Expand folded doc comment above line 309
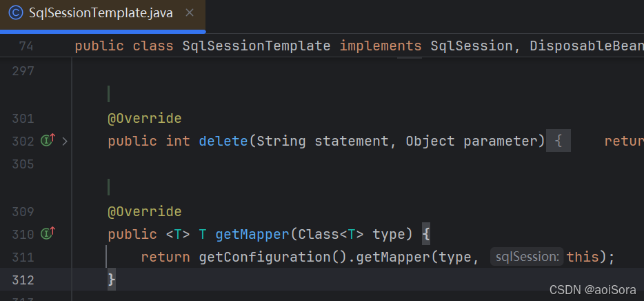Screen dimensions: 644x301 coord(108,187)
